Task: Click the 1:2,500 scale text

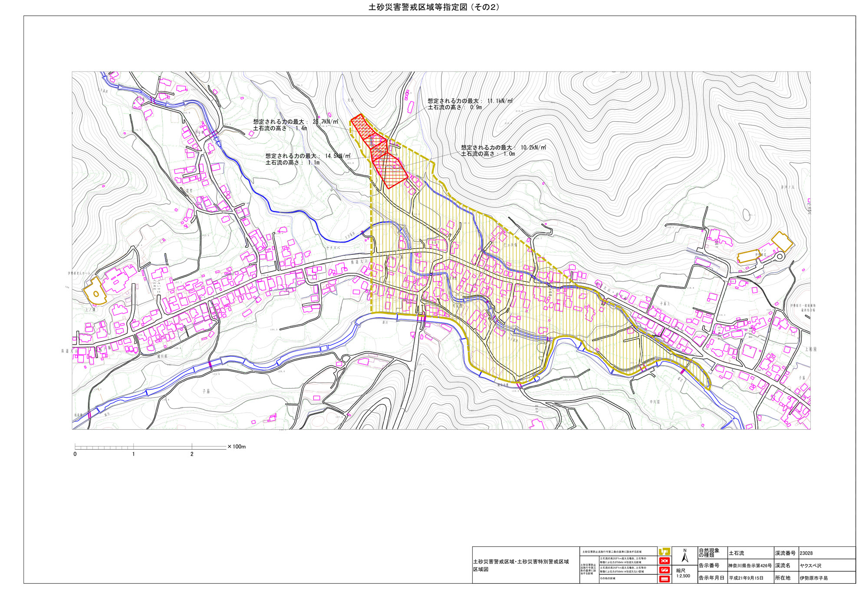Action: 683,576
